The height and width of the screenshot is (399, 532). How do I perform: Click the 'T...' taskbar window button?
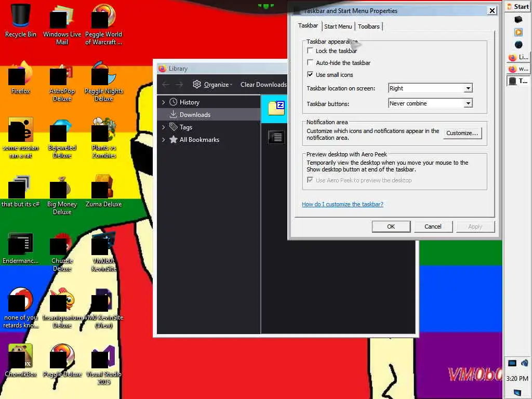pyautogui.click(x=518, y=81)
